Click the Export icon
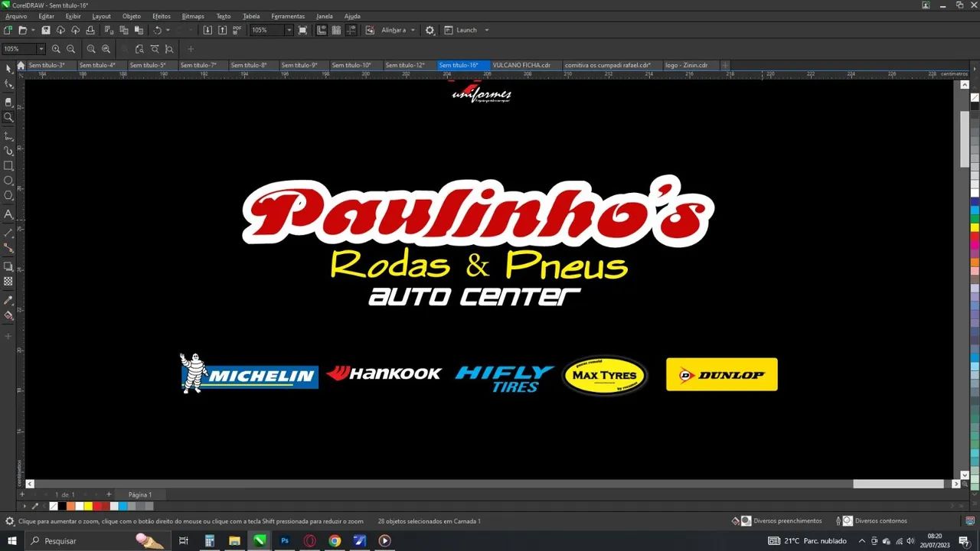The height and width of the screenshot is (551, 980). pos(222,30)
